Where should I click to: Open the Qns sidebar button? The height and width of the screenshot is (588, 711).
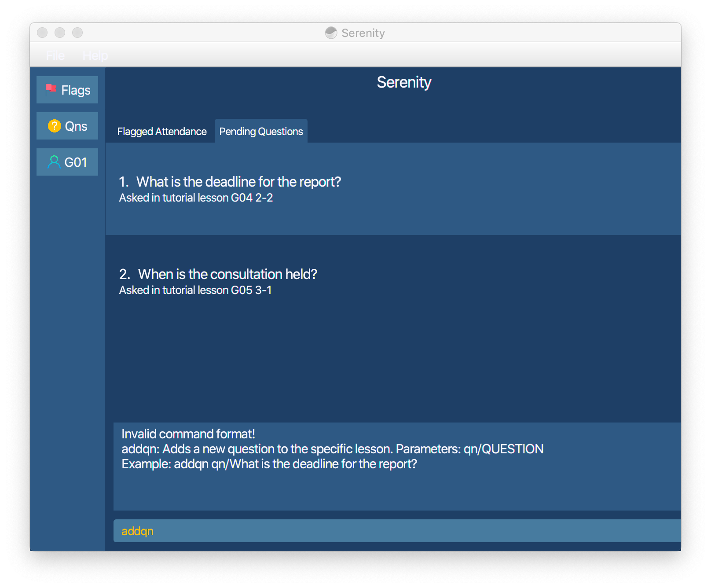coord(67,126)
